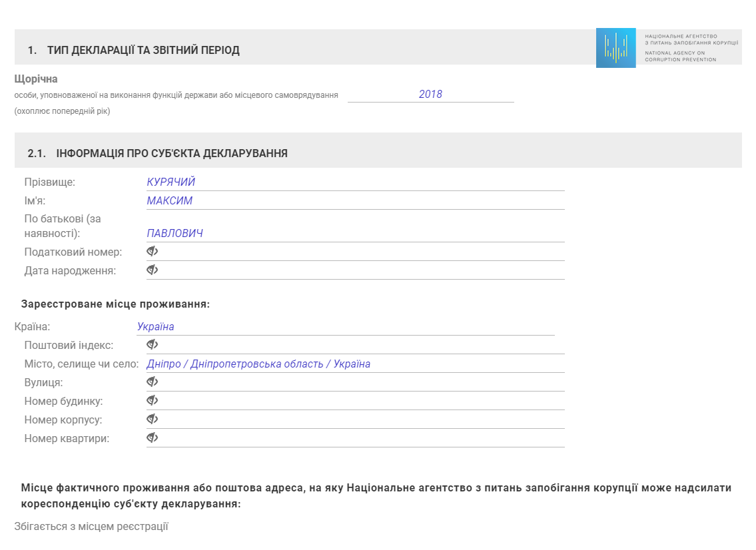Click the NAZK agency logo icon
The image size is (756, 550).
pos(616,48)
